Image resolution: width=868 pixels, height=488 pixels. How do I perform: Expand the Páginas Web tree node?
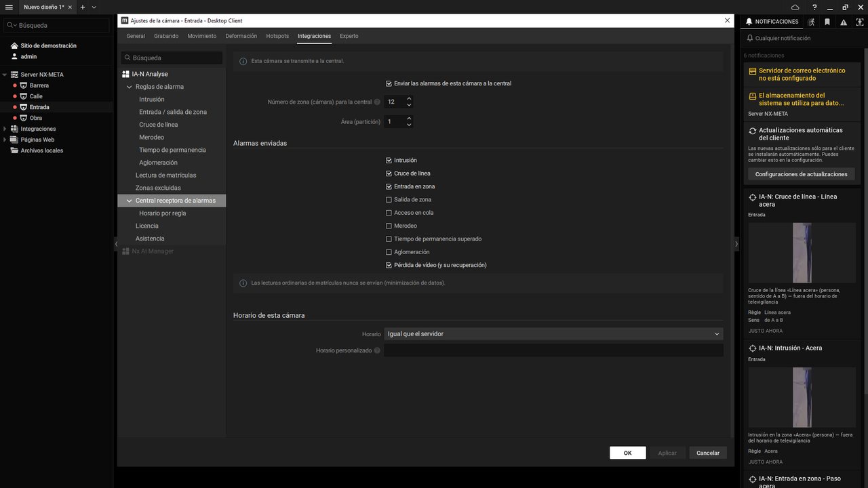[5, 140]
